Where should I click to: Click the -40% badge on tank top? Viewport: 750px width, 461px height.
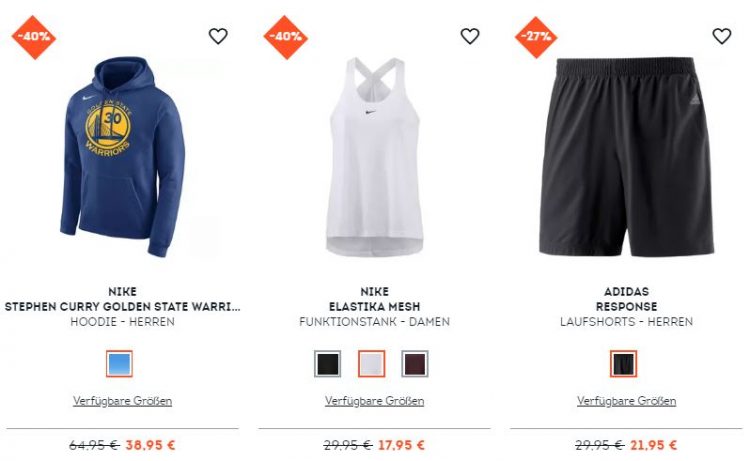pyautogui.click(x=286, y=37)
